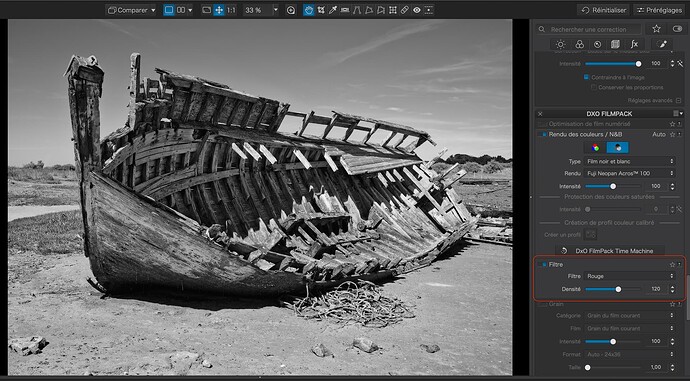Favorite the Filtre section star
This screenshot has width=690, height=381.
click(672, 264)
